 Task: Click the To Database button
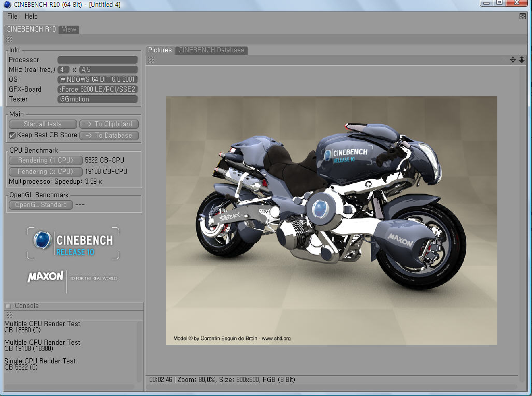[x=109, y=135]
